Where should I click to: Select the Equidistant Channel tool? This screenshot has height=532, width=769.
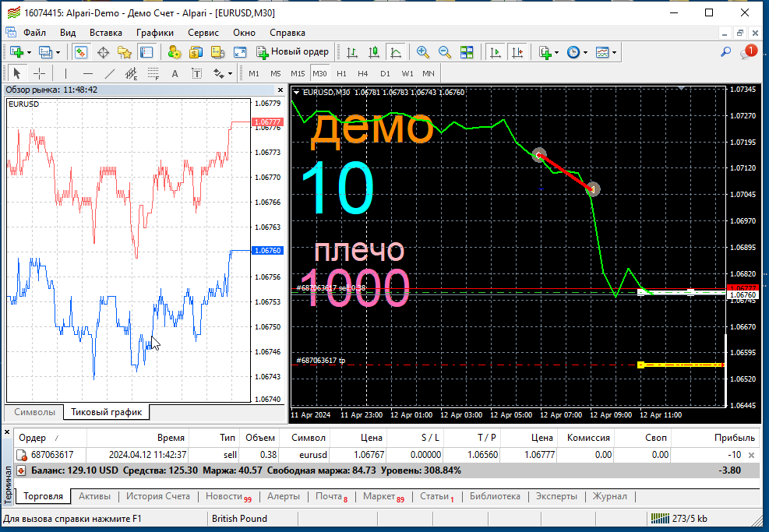[x=131, y=73]
